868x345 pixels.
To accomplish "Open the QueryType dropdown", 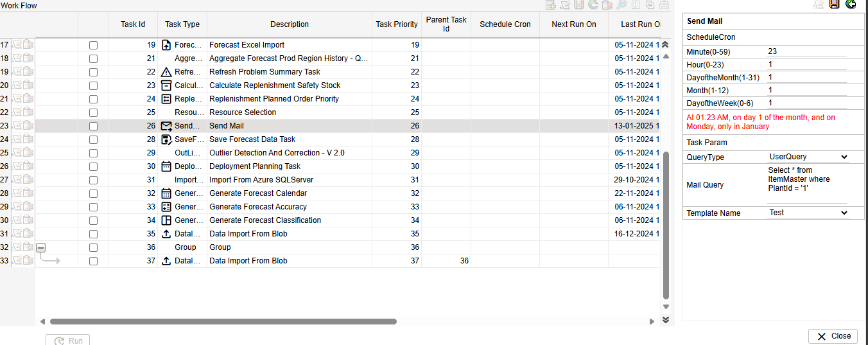I will click(808, 157).
